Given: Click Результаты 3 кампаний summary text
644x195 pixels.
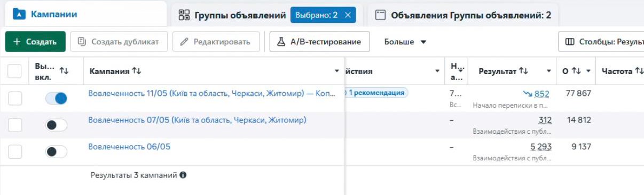Looking at the screenshot, I should click(133, 175).
